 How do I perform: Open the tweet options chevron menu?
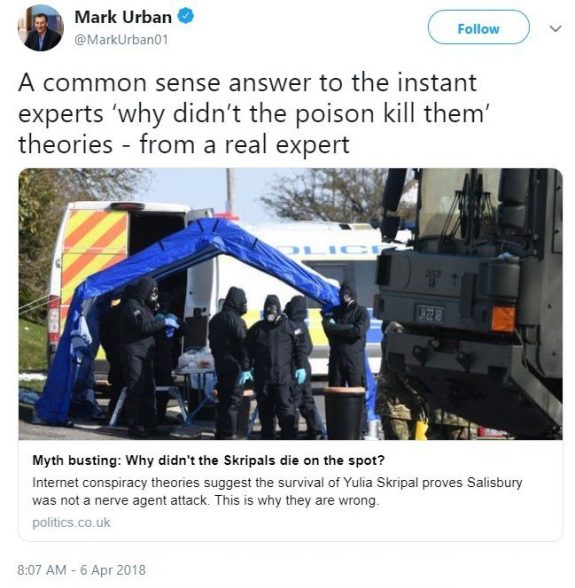[555, 28]
